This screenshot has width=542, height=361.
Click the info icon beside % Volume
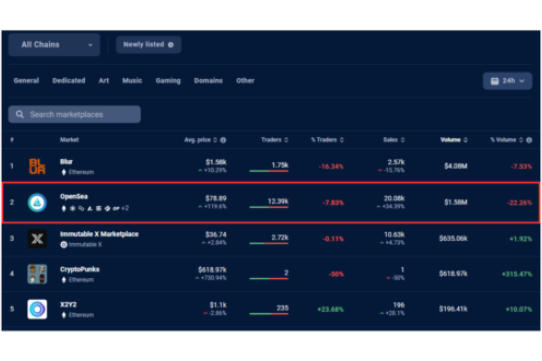click(x=529, y=140)
